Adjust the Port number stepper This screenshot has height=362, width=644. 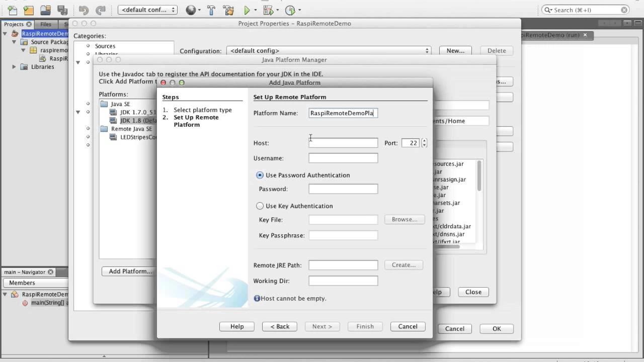pyautogui.click(x=424, y=143)
